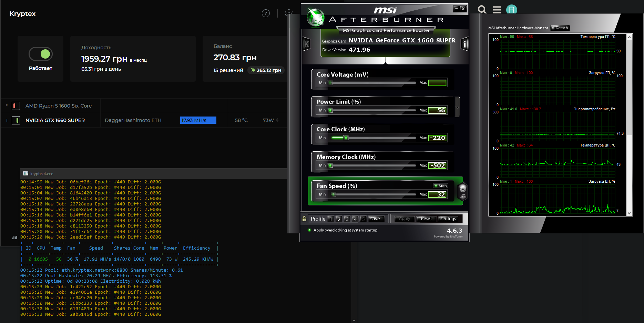Open Afterburner Settings

[448, 219]
